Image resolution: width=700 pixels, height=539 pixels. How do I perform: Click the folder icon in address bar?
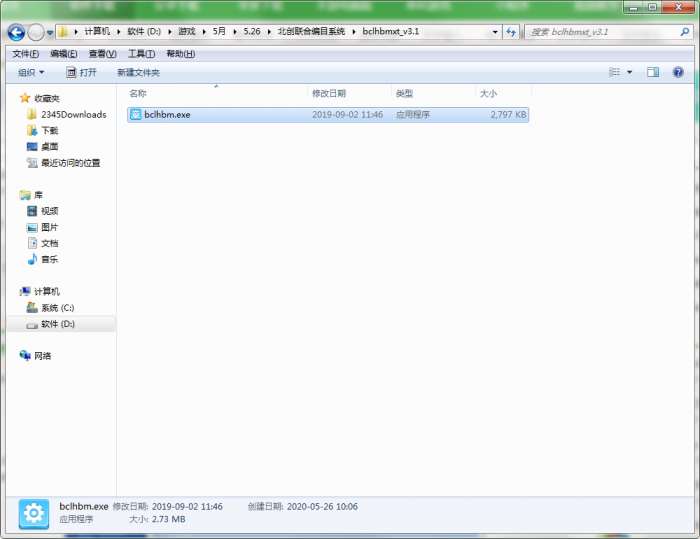(63, 32)
